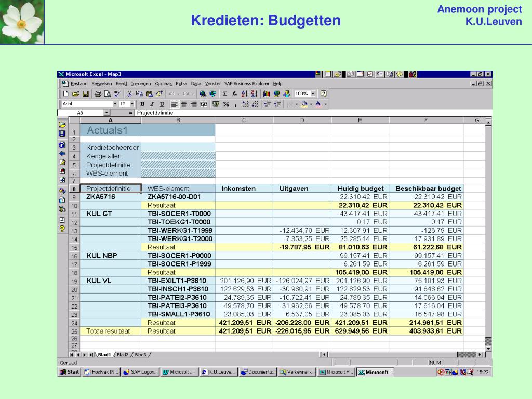The width and height of the screenshot is (532, 399).
Task: Open Print Preview from the toolbar
Action: point(107,94)
